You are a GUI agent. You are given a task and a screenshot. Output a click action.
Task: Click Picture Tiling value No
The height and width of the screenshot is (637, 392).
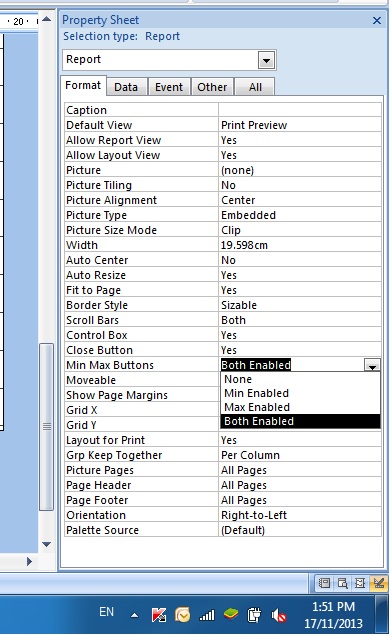coord(300,185)
